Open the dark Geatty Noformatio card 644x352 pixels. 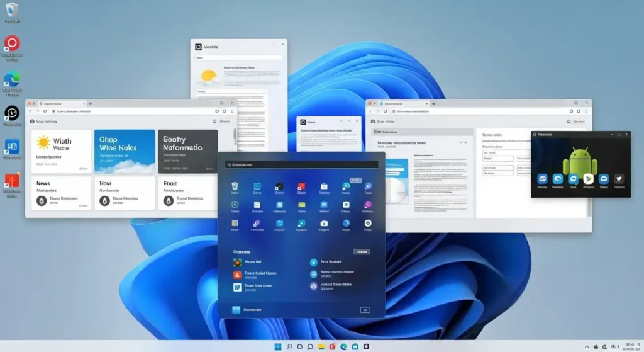pyautogui.click(x=188, y=151)
